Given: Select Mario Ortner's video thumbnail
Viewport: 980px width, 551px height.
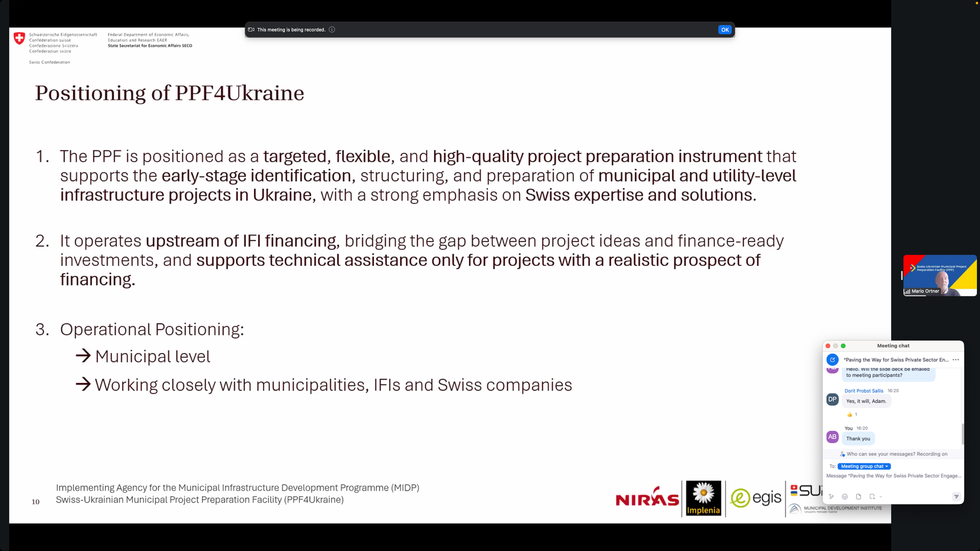Looking at the screenshot, I should 939,275.
